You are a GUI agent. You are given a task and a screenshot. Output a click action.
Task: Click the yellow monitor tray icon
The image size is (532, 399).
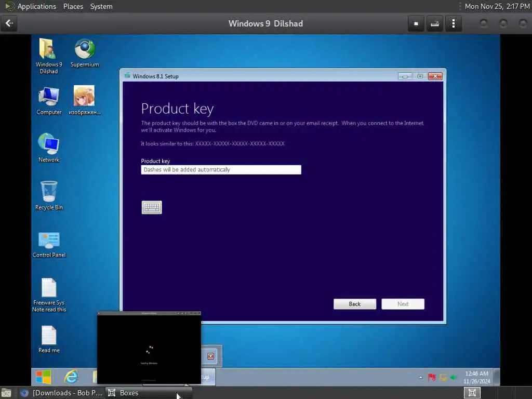(x=443, y=377)
